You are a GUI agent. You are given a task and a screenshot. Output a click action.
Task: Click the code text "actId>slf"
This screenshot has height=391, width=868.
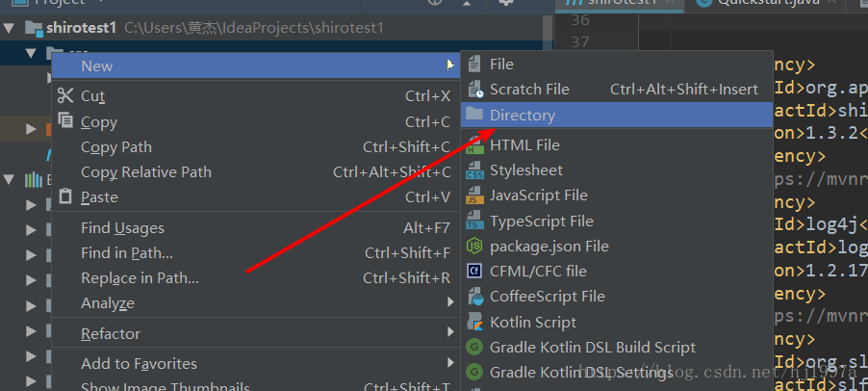[821, 383]
